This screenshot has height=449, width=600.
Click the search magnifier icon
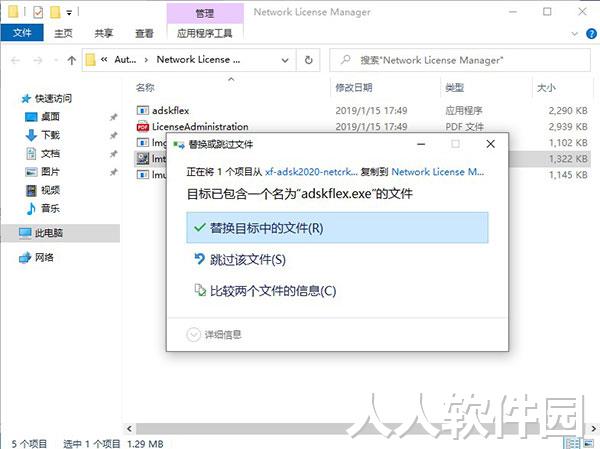coord(346,60)
